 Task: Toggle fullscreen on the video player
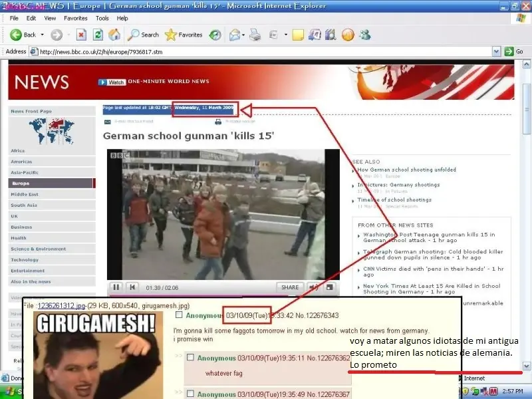tap(329, 287)
